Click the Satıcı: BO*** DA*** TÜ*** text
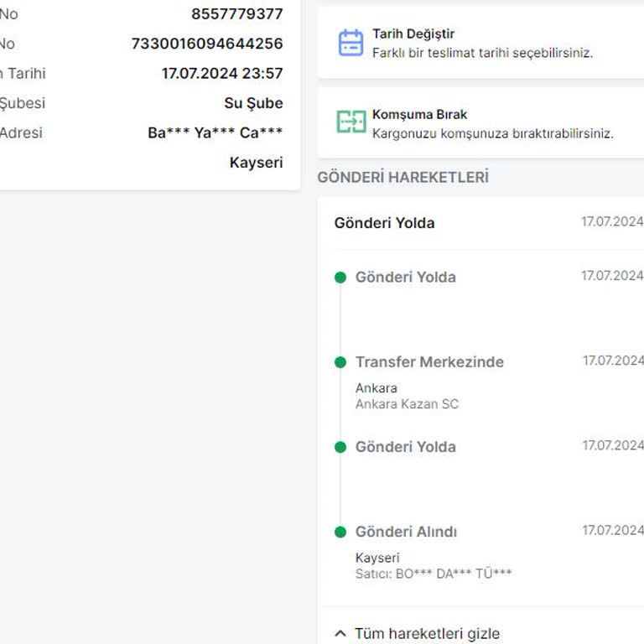 click(x=434, y=574)
